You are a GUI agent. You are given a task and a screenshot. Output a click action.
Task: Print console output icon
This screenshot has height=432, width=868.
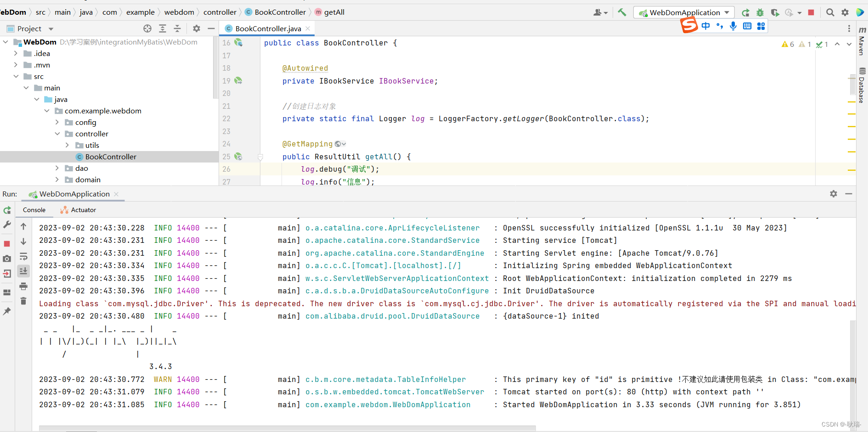23,286
